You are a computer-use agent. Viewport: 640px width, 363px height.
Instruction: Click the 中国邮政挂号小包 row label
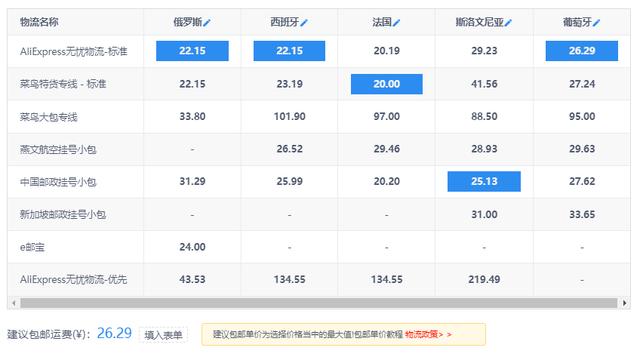(x=58, y=182)
